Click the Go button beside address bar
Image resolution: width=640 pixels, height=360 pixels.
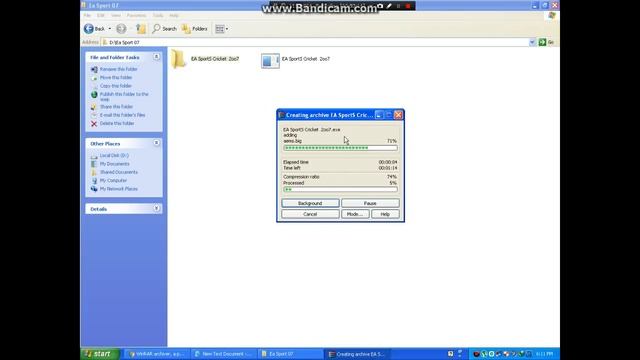[547, 42]
